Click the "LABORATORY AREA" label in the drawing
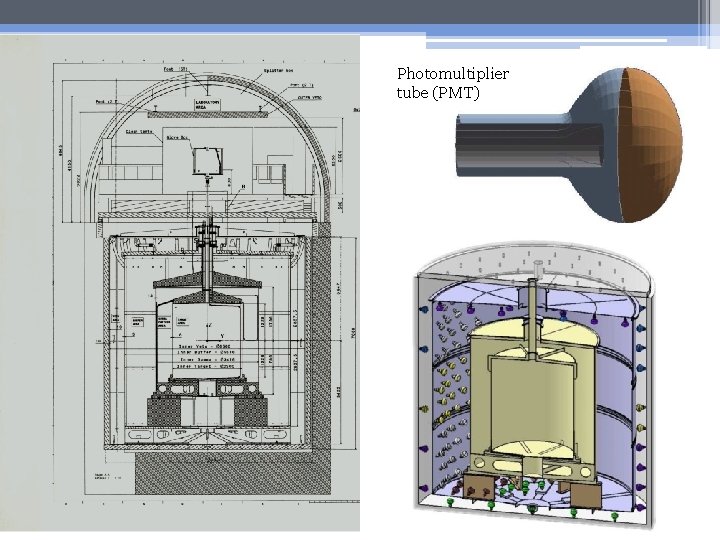Screen dimensions: 720x540 click(207, 104)
